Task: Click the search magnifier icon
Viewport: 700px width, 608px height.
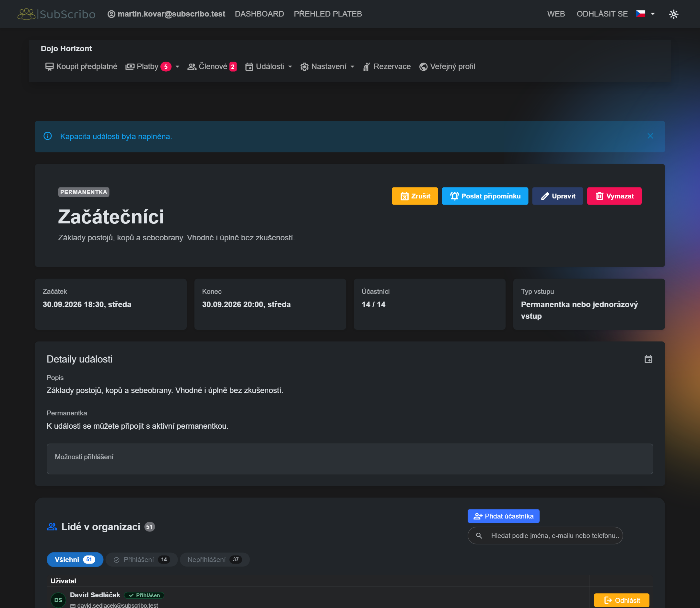Action: pyautogui.click(x=479, y=535)
